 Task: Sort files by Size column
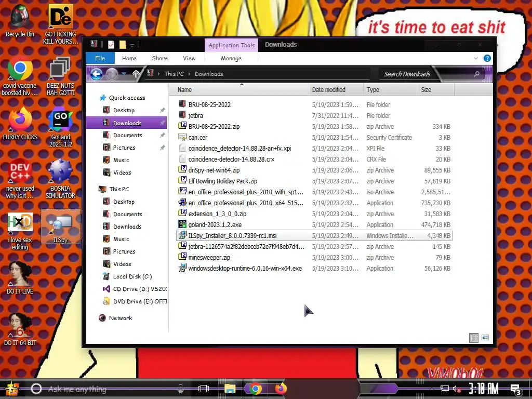tap(436, 89)
